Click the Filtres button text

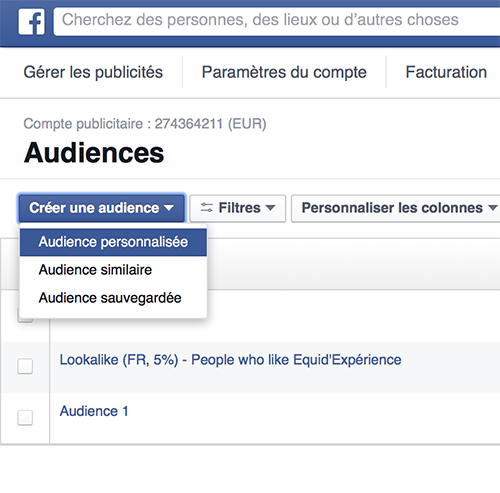[239, 208]
